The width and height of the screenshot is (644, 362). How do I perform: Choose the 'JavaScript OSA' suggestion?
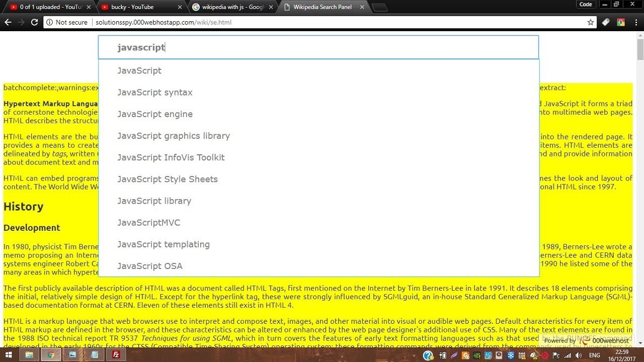318,265
